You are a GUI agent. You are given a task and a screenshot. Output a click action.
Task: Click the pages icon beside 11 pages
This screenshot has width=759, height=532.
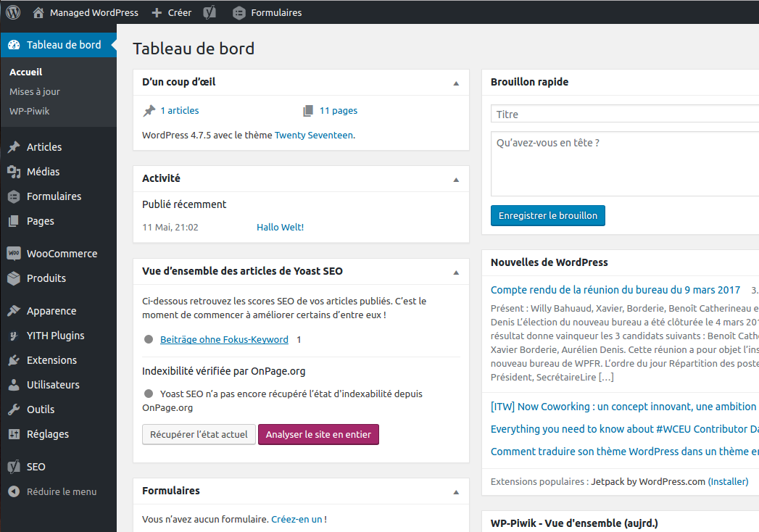coord(308,111)
